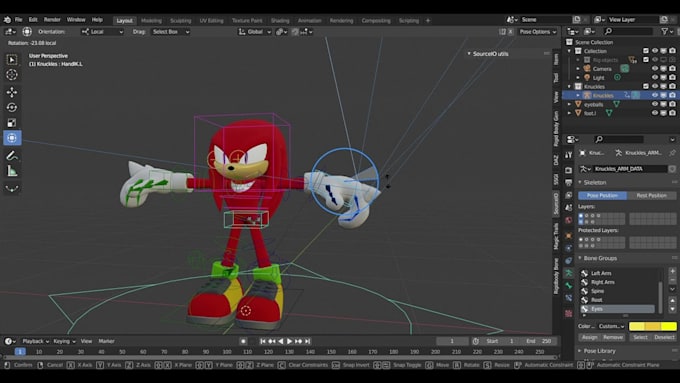
Task: Collapse the Skeleton panel
Action: tap(580, 183)
